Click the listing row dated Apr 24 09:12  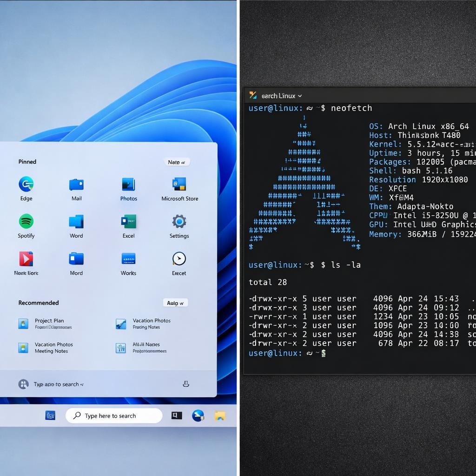(362, 308)
